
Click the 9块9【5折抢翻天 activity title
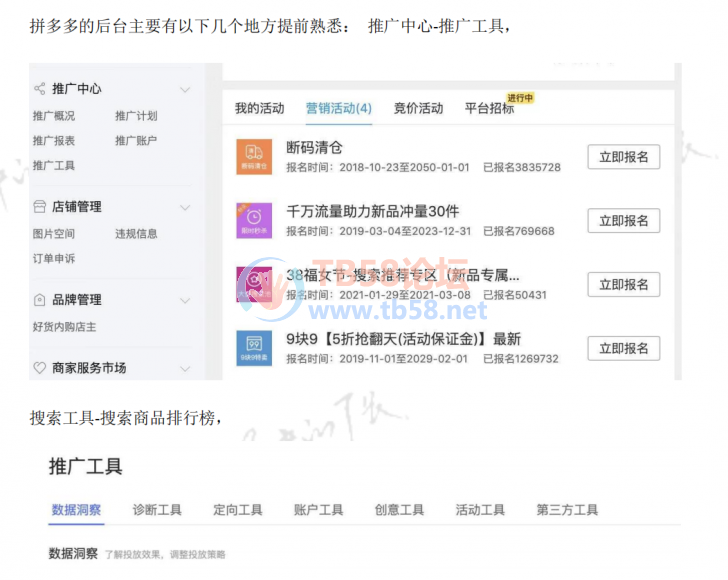point(403,339)
